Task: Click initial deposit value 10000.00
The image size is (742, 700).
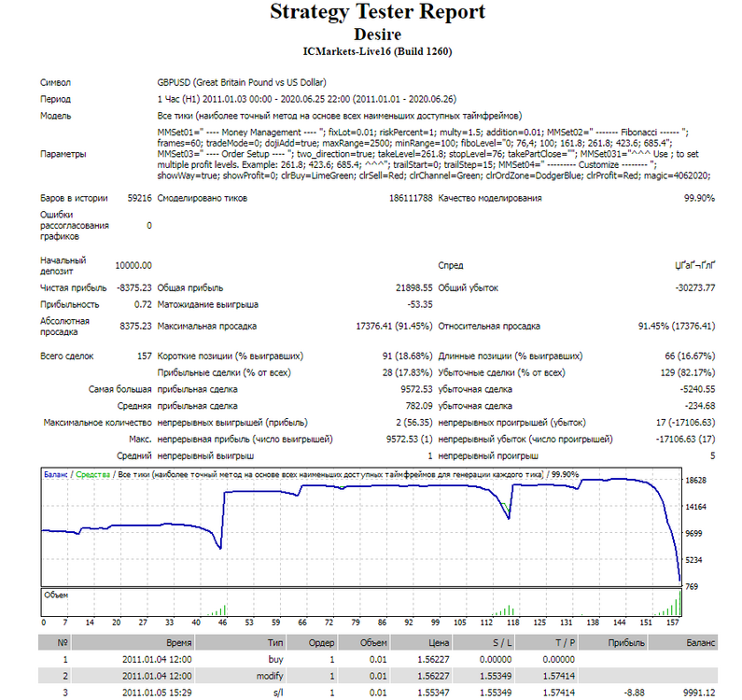Action: click(133, 265)
